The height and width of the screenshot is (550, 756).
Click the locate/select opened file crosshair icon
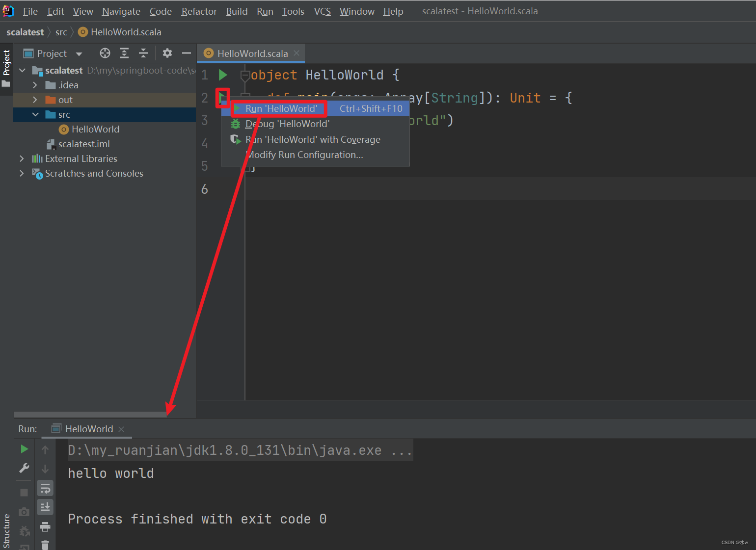click(x=105, y=53)
